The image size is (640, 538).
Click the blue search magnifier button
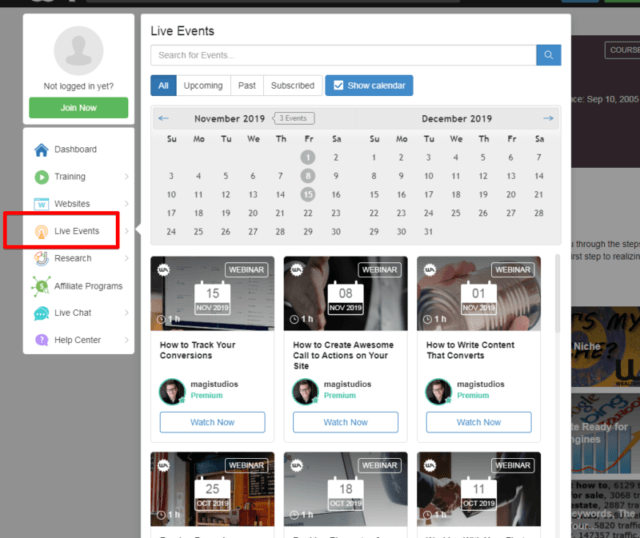548,55
